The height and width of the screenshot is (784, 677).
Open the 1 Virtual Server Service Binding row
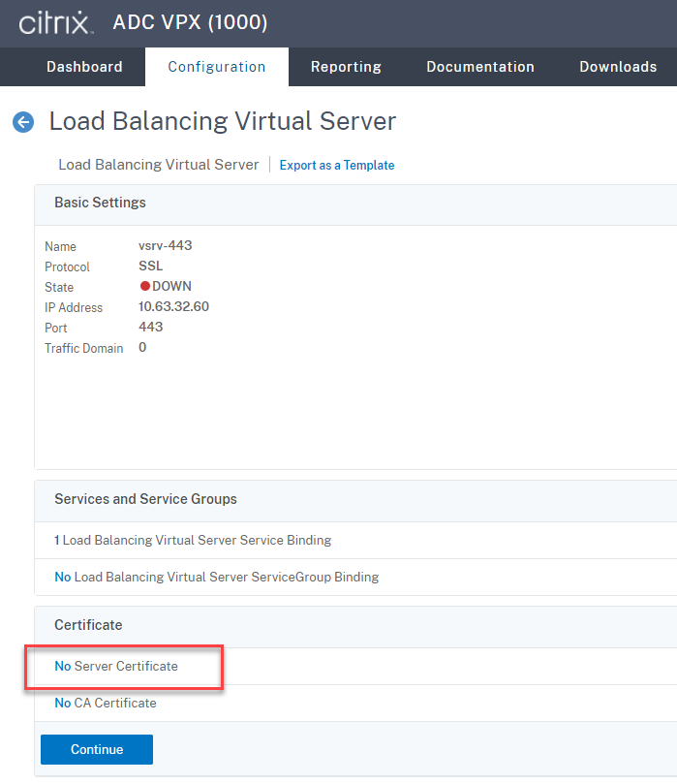[193, 541]
